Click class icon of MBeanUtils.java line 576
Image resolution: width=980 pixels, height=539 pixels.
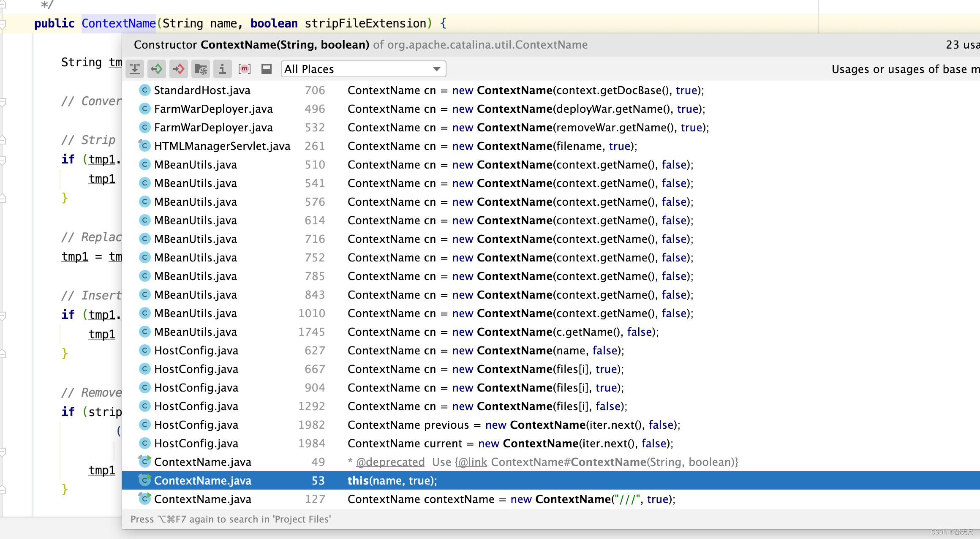pyautogui.click(x=144, y=201)
